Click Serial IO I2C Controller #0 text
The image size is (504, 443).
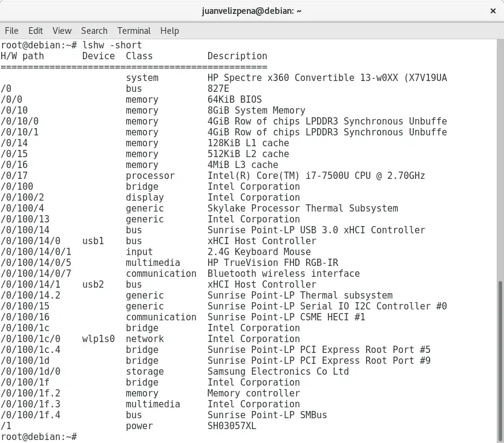coord(373,306)
